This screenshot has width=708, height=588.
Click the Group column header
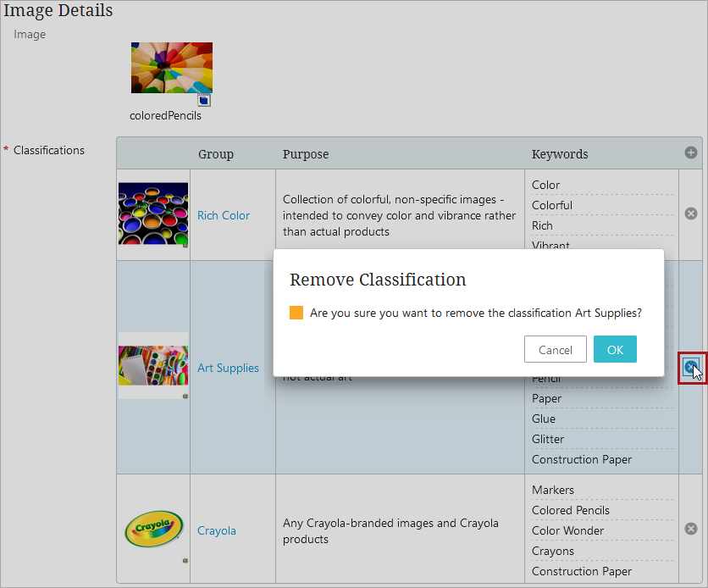(x=216, y=154)
